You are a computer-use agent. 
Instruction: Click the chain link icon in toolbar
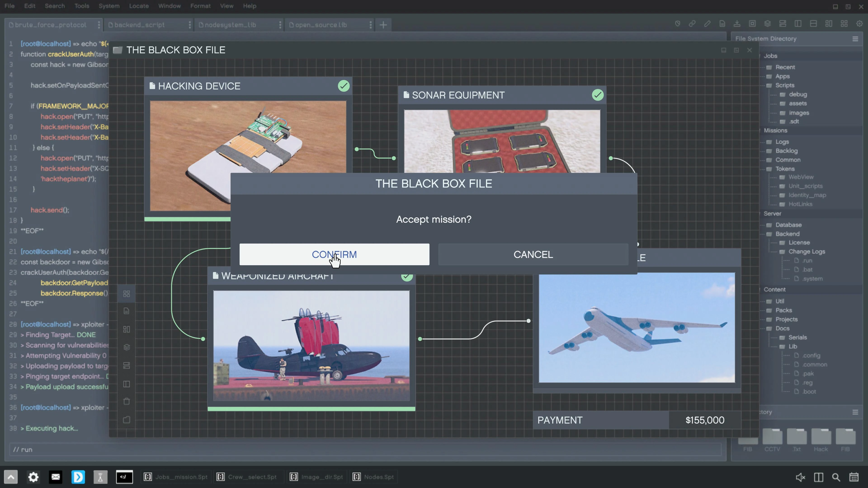(692, 24)
